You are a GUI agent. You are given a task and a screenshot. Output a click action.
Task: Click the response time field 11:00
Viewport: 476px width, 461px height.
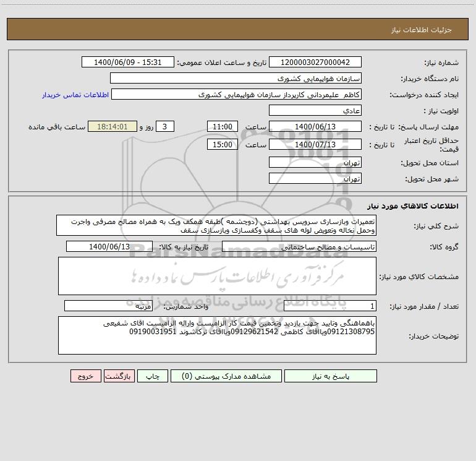tap(222, 126)
